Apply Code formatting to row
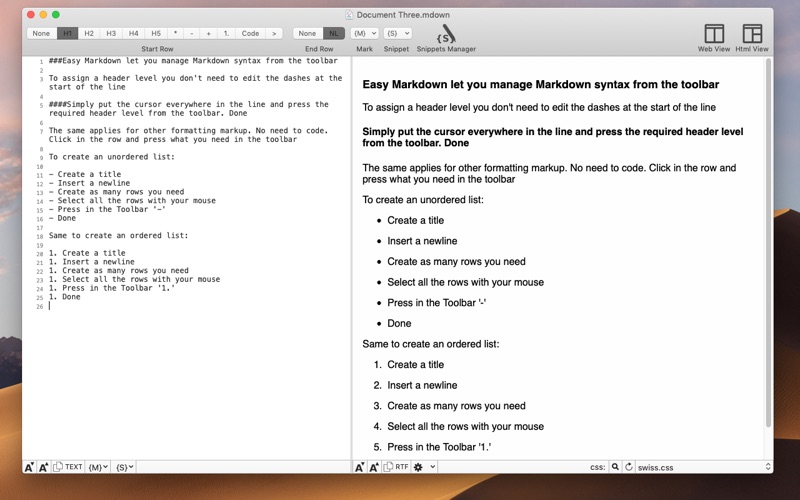Image resolution: width=800 pixels, height=500 pixels. 251,33
